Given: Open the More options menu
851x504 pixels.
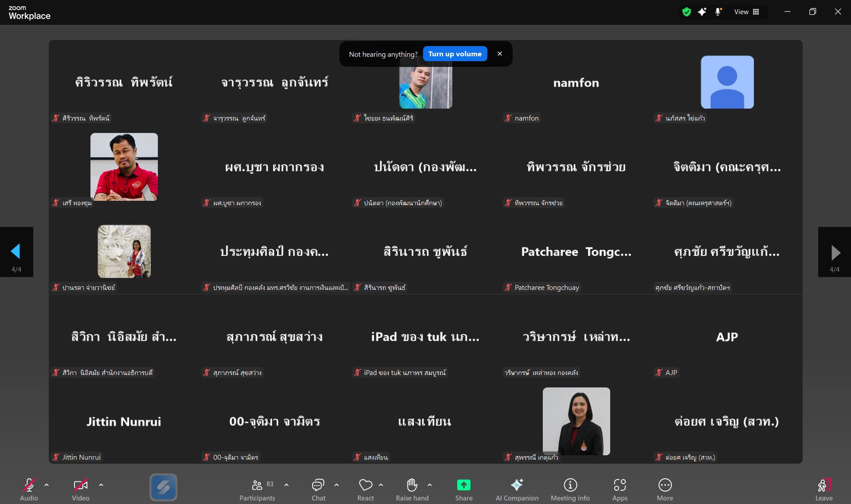Looking at the screenshot, I should (x=665, y=489).
